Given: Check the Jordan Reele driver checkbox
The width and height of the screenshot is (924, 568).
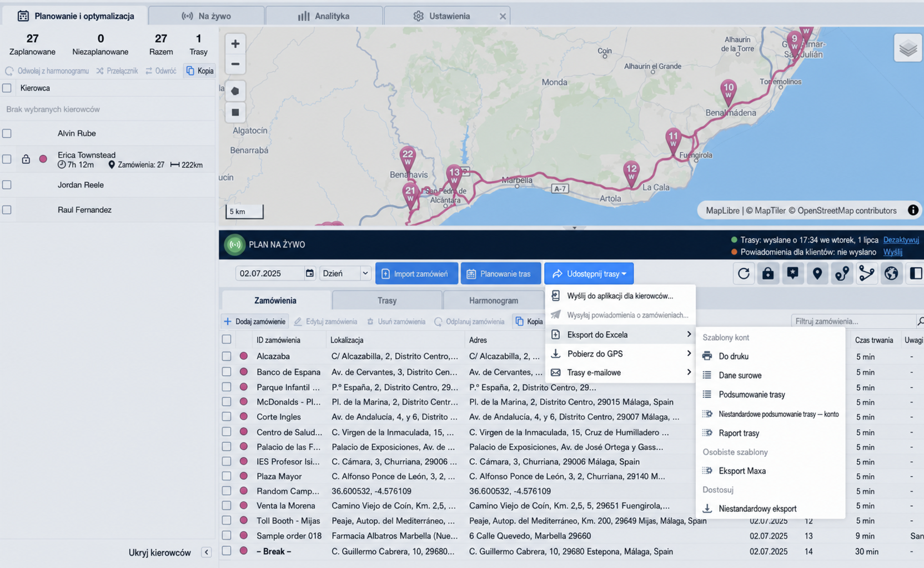Looking at the screenshot, I should 7,185.
